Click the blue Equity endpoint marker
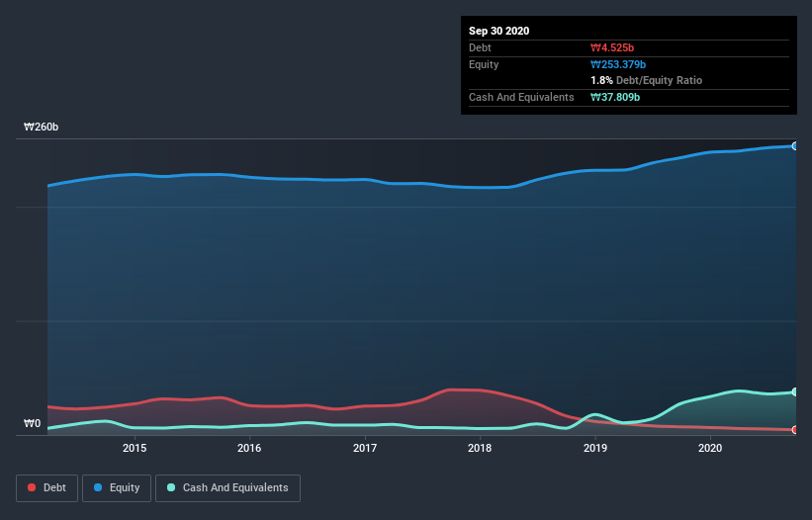The width and height of the screenshot is (812, 520). click(x=795, y=146)
